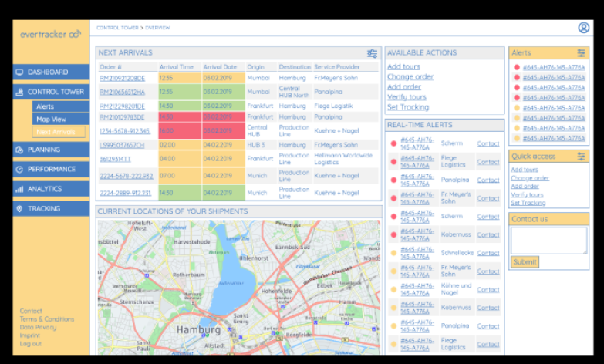Open Quick access panel settings icon

point(581,156)
